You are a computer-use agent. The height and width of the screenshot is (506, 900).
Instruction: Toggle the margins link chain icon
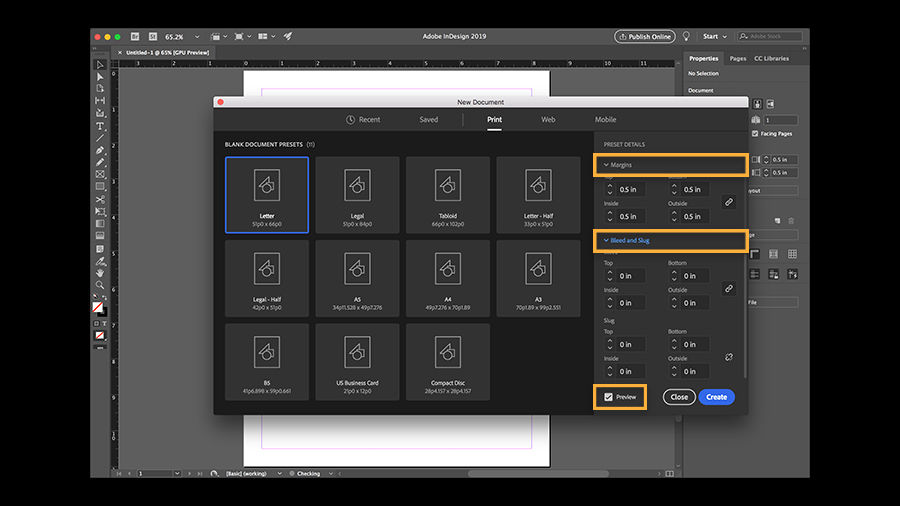pyautogui.click(x=728, y=202)
